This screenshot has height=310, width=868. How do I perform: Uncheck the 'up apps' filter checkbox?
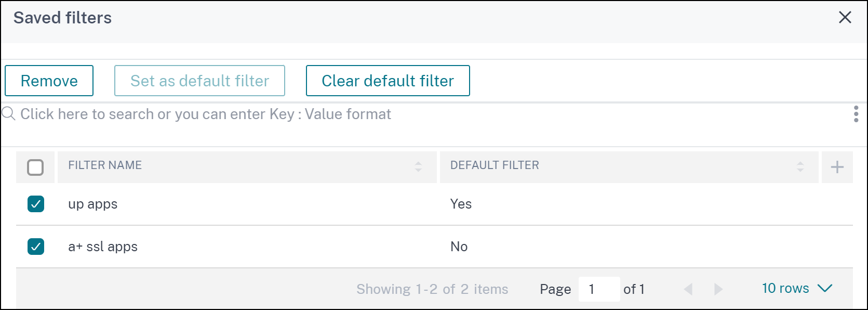36,204
